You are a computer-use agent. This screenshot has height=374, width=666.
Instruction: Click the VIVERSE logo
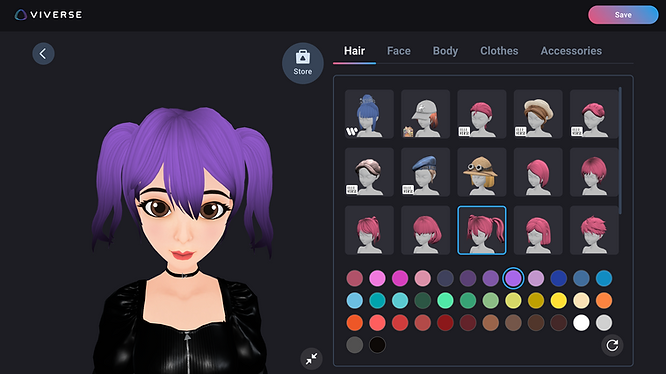pos(48,15)
